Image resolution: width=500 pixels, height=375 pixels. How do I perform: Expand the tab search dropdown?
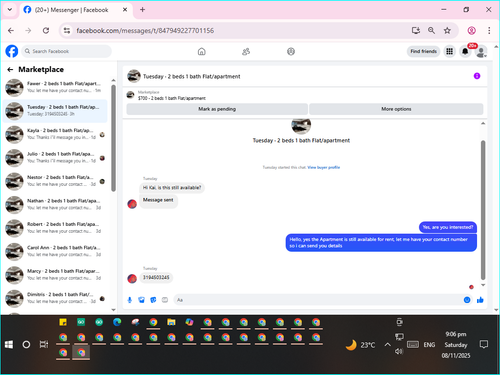point(10,10)
